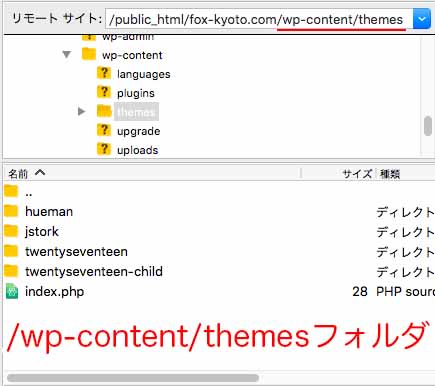The width and height of the screenshot is (435, 386).
Task: Select the twentyseventeen-child folder row
Action: (219, 272)
